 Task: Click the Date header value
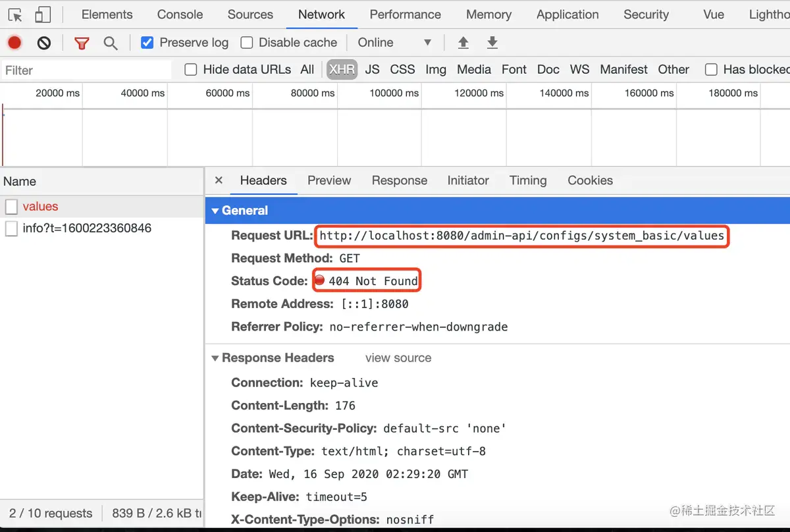click(369, 474)
